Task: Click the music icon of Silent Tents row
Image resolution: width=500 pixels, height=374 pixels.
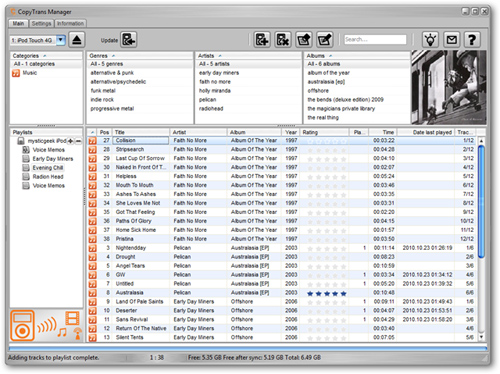Action: (x=92, y=338)
